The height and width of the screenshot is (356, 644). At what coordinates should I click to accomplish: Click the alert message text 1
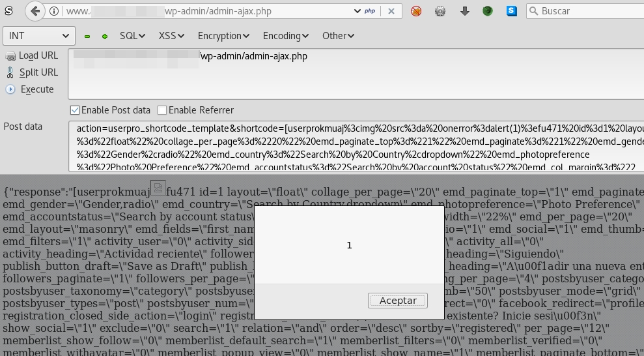tap(349, 245)
